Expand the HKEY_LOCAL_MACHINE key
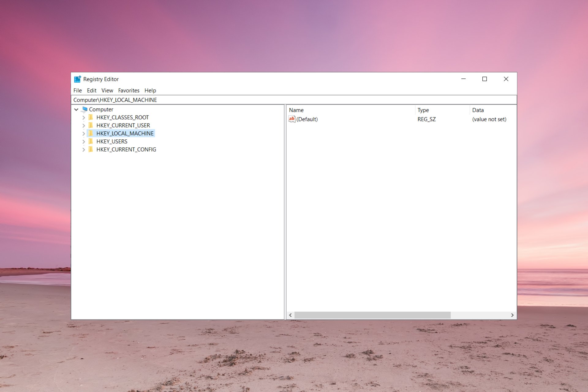The width and height of the screenshot is (588, 392). (x=84, y=134)
